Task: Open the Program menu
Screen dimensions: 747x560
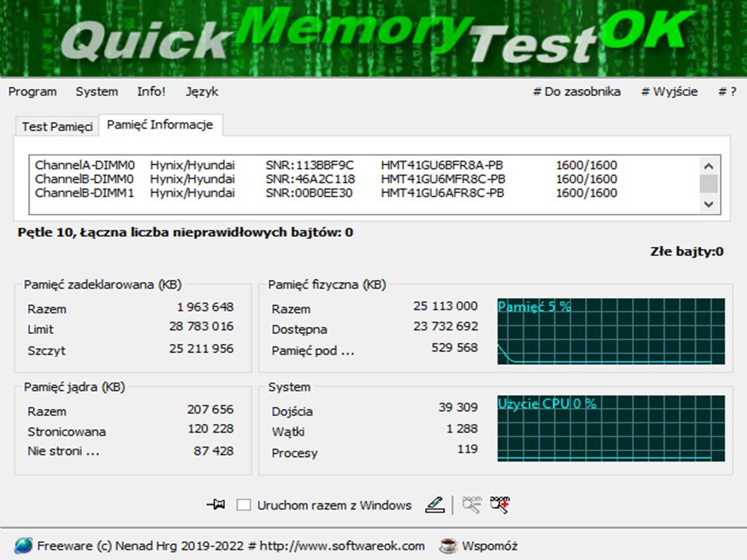Action: (32, 91)
